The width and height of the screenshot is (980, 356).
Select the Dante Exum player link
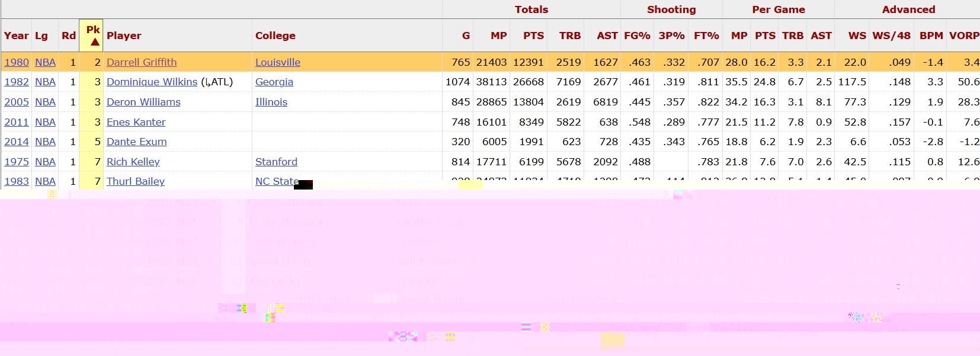point(136,142)
